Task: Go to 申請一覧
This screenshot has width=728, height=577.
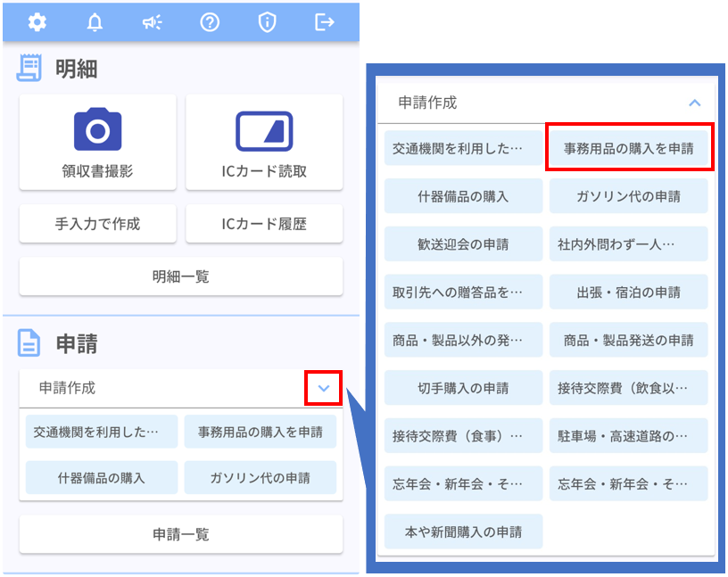Action: pos(181,534)
